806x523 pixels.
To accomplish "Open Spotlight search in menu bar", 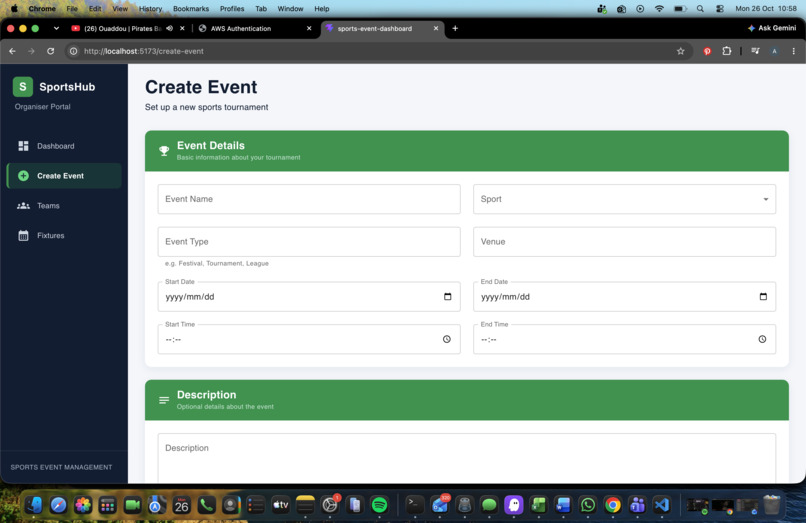I will point(700,9).
